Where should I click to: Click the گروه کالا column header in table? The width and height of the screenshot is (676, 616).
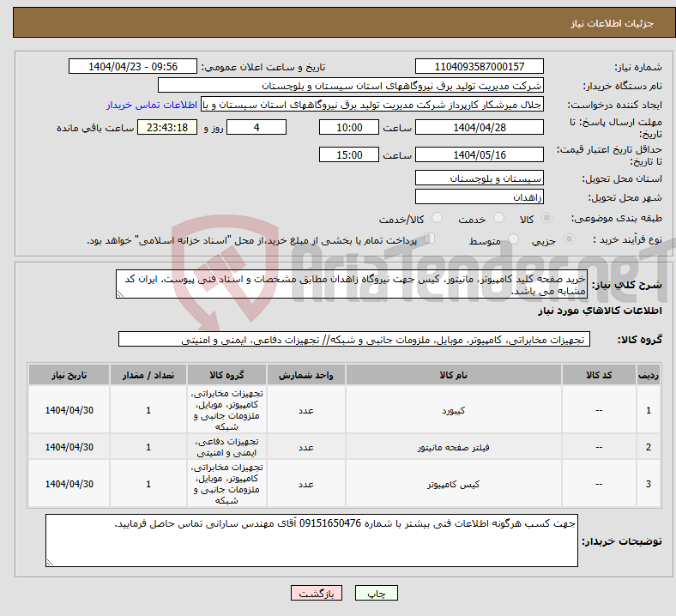pos(226,375)
